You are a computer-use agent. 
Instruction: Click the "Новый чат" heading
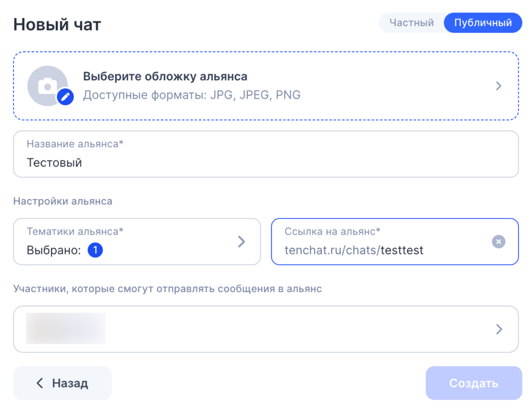coord(57,24)
